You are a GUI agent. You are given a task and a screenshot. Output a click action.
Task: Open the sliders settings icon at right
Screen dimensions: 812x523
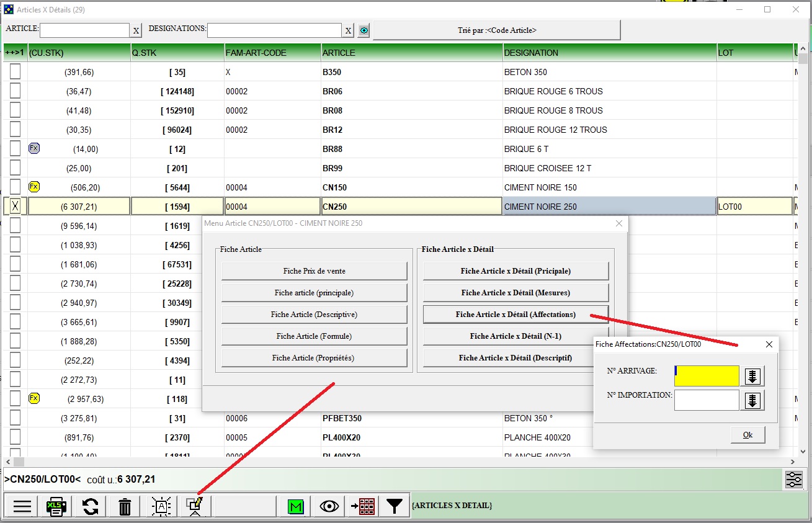click(794, 480)
